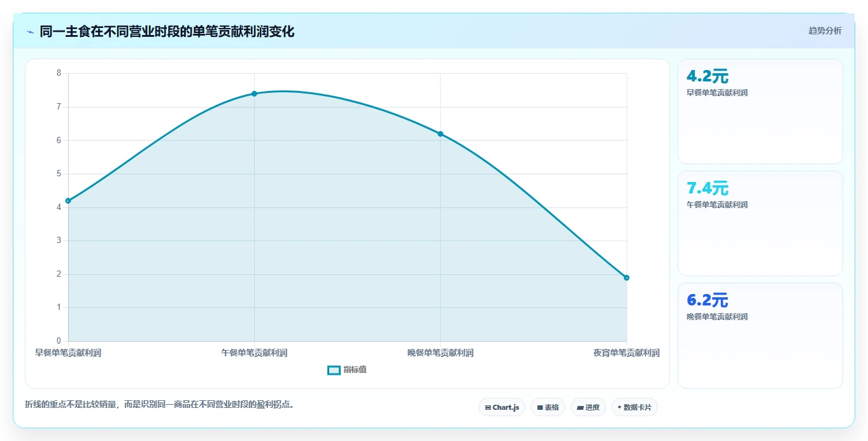Click the chart title 同一主食在不同营业时段的单笔贡献利润变化

pos(167,31)
